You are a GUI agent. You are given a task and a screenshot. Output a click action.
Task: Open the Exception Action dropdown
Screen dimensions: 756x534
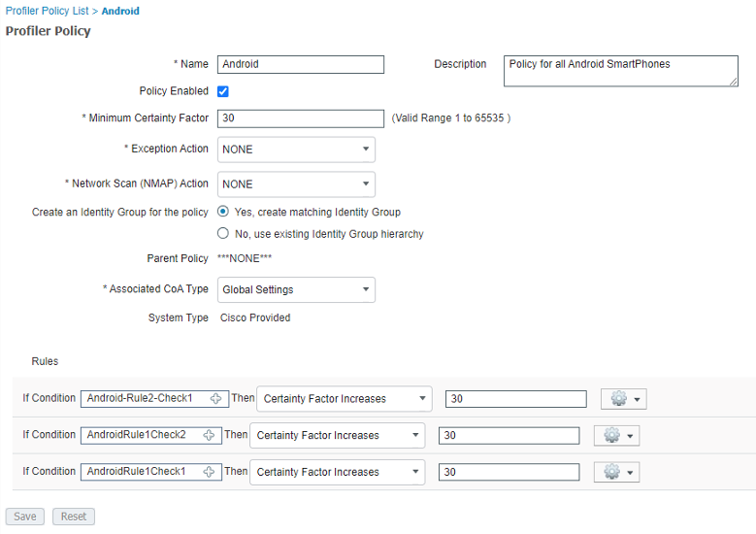tap(296, 150)
